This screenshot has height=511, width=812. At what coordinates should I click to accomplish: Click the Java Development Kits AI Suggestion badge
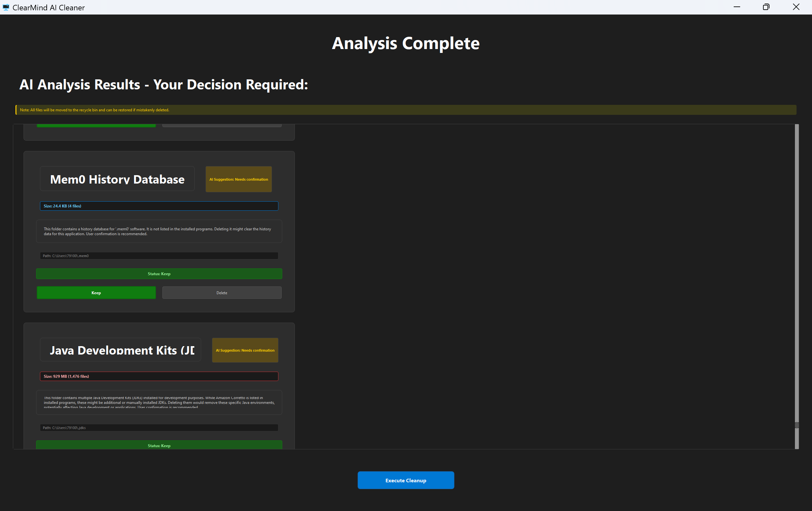(245, 350)
